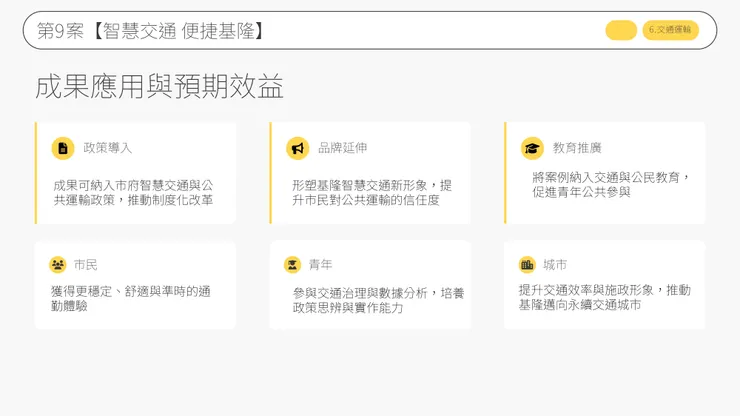The width and height of the screenshot is (740, 416).
Task: Click the text 提升交通效率與施政形象
Action: (586, 290)
